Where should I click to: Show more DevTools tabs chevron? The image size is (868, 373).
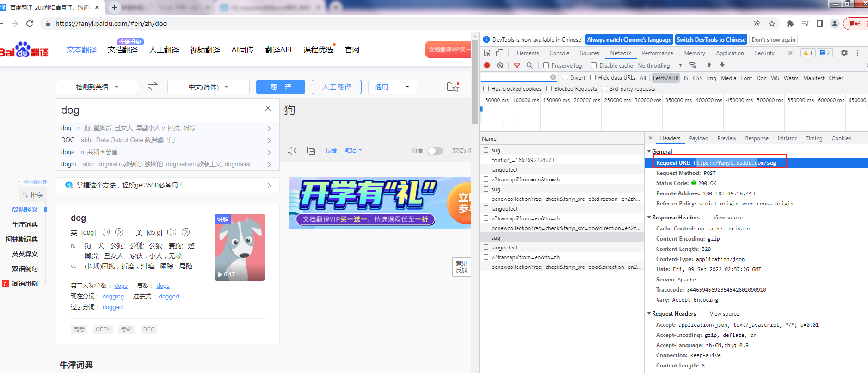790,53
